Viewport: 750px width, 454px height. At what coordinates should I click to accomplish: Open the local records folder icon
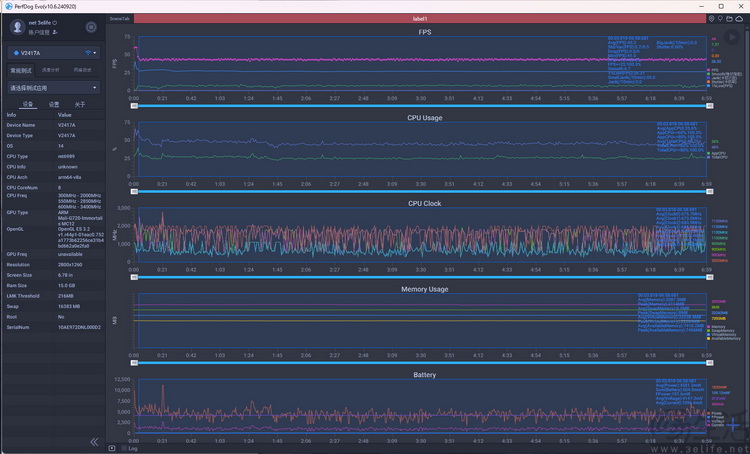[x=729, y=19]
